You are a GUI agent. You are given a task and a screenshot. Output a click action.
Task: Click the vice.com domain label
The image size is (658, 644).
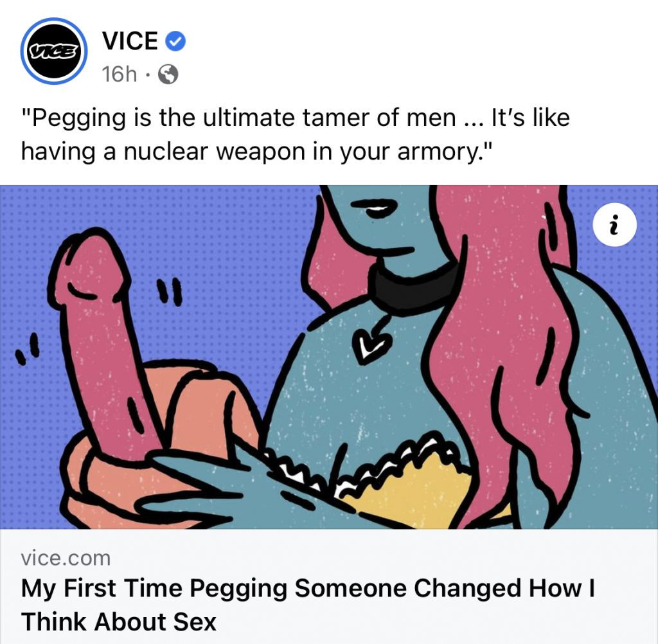66,559
